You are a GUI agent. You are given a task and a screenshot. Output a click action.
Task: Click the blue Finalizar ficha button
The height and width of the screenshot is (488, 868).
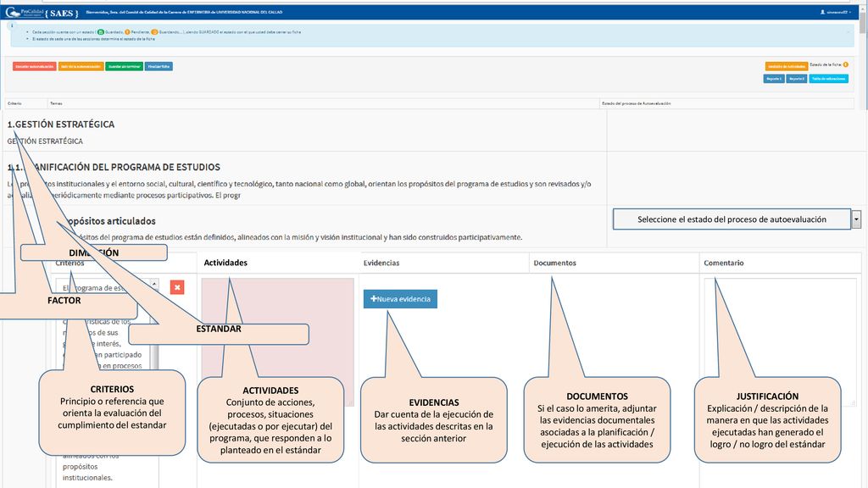click(159, 66)
